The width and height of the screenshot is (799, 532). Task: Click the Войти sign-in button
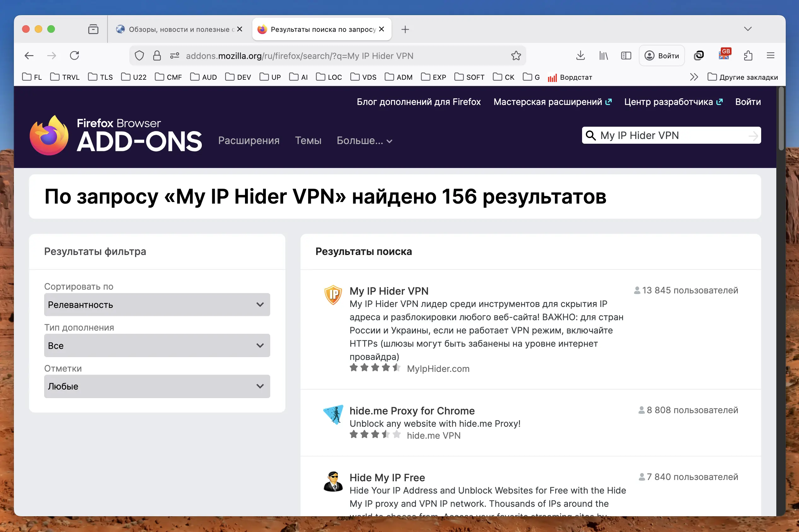click(x=661, y=55)
